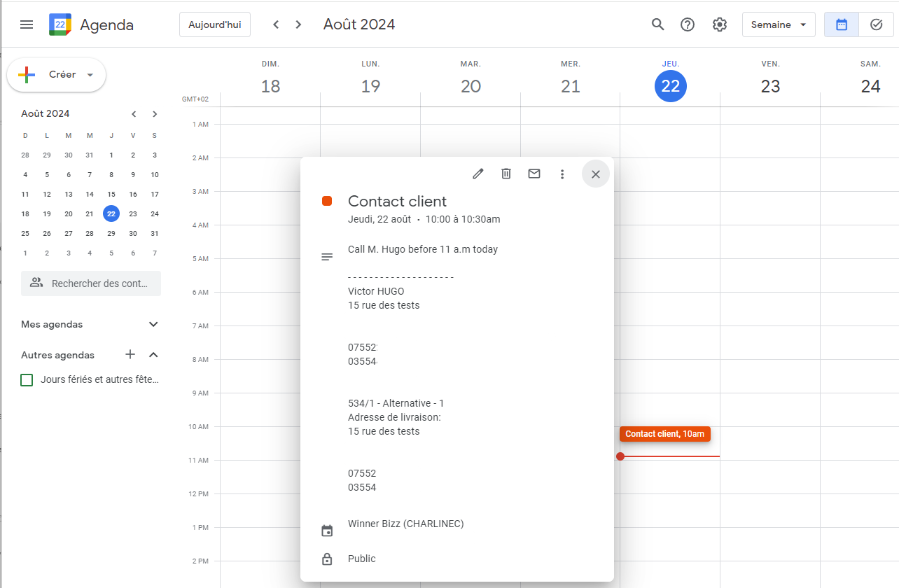The height and width of the screenshot is (588, 899).
Task: Open more options for the event
Action: tap(562, 174)
